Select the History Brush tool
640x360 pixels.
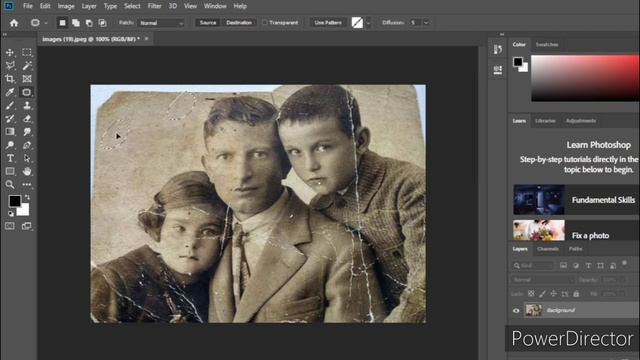pyautogui.click(x=10, y=119)
